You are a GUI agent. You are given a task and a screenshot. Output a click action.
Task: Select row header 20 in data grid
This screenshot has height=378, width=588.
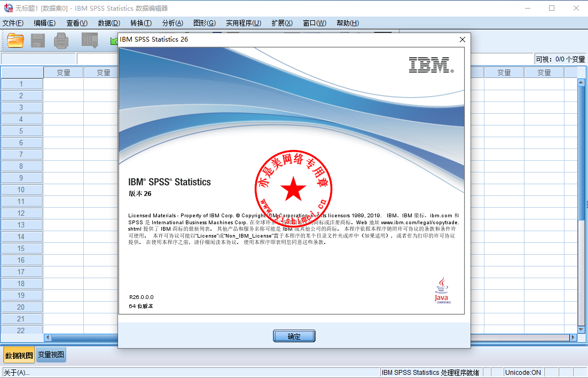(21, 307)
